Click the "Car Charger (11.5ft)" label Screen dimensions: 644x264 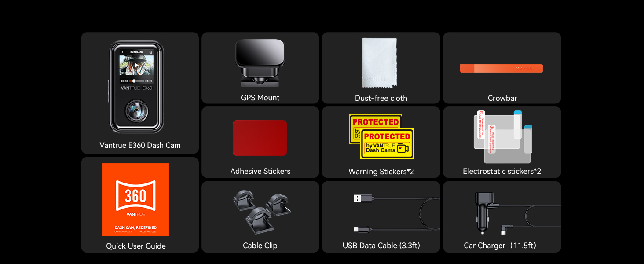(500, 246)
